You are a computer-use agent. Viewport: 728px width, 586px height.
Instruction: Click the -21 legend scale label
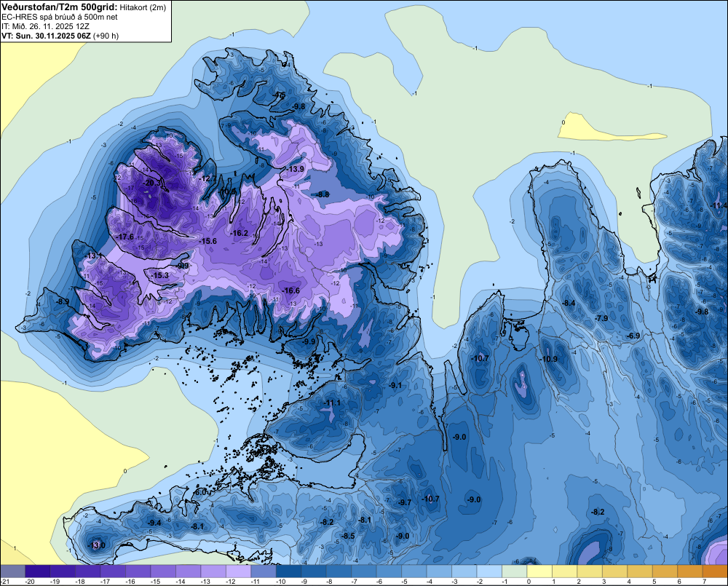tap(5, 582)
